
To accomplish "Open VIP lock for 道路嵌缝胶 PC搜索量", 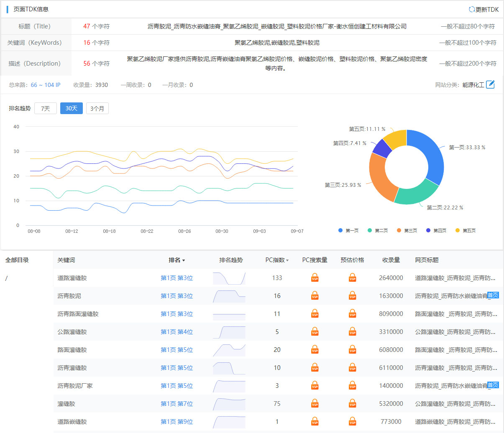I will [x=315, y=421].
